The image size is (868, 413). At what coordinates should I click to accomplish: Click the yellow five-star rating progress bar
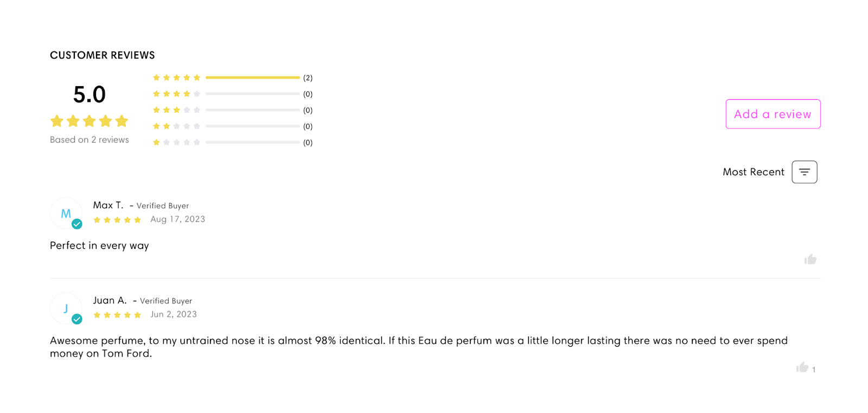[x=252, y=78]
